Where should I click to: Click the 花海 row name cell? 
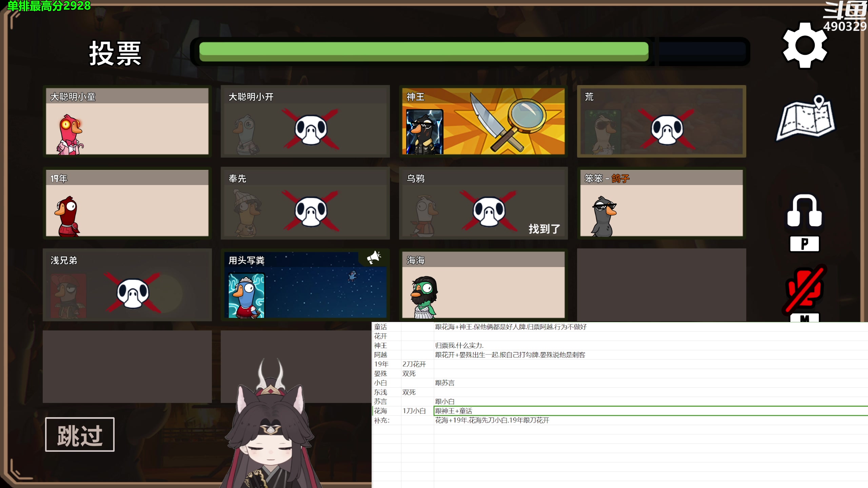(380, 411)
